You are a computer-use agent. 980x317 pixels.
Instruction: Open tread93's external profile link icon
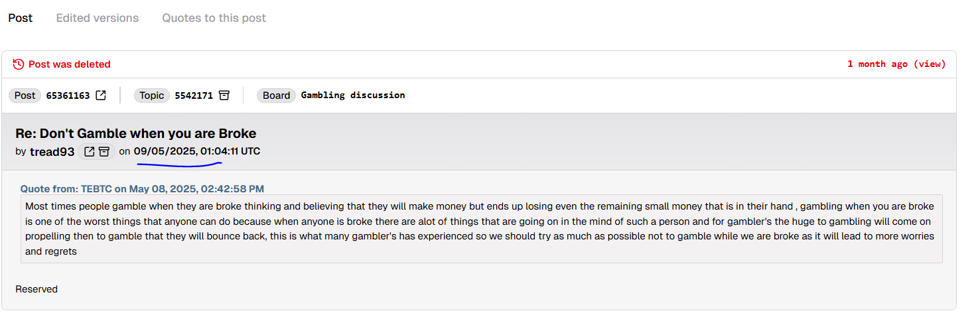(x=90, y=152)
